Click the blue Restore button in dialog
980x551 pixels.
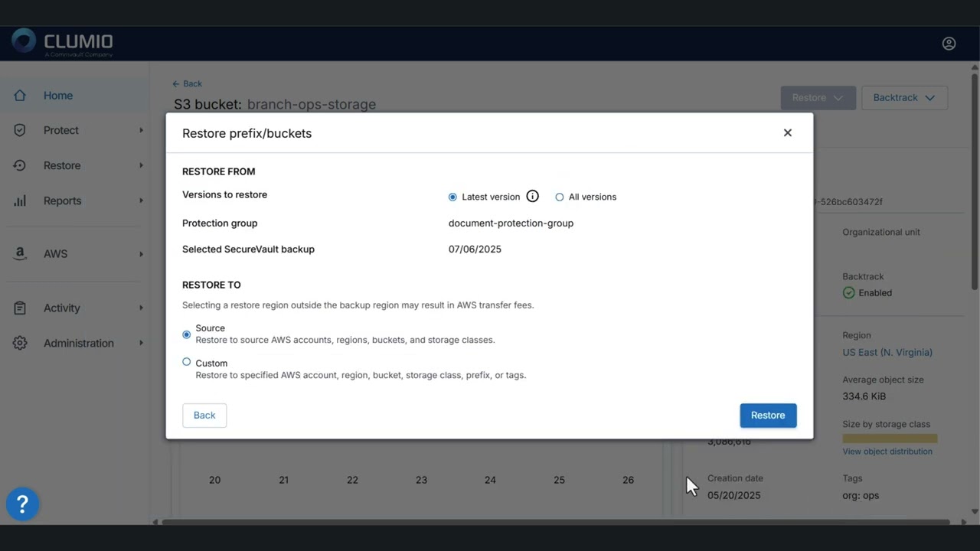tap(768, 416)
